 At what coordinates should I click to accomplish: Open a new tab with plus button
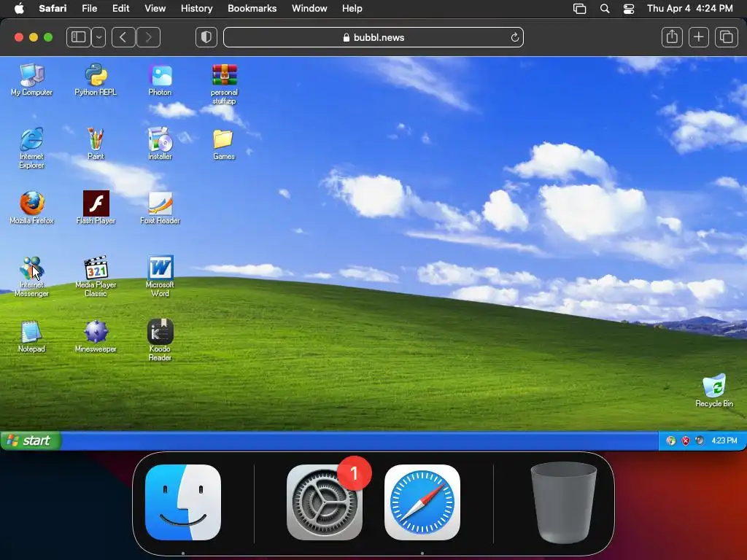coord(698,37)
